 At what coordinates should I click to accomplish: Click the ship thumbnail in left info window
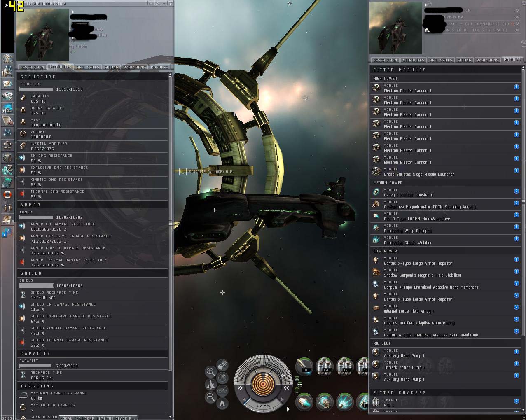click(43, 35)
